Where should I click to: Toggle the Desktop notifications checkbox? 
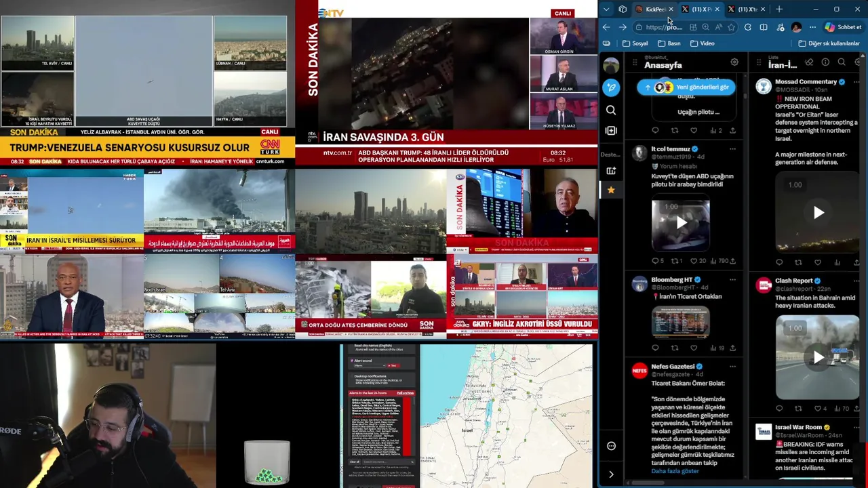click(352, 375)
